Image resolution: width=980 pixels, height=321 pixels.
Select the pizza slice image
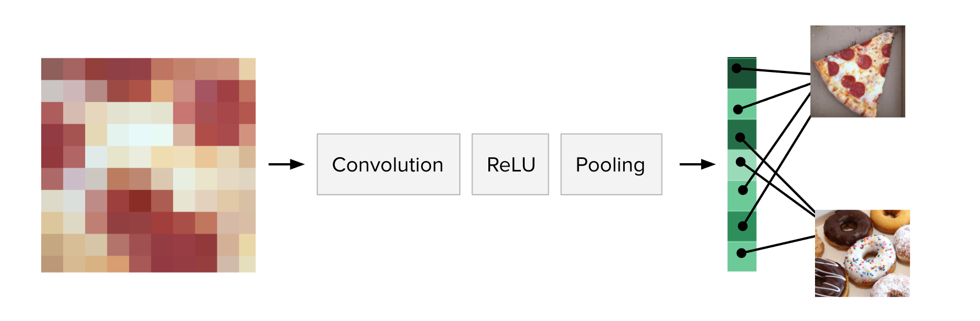[x=857, y=71]
